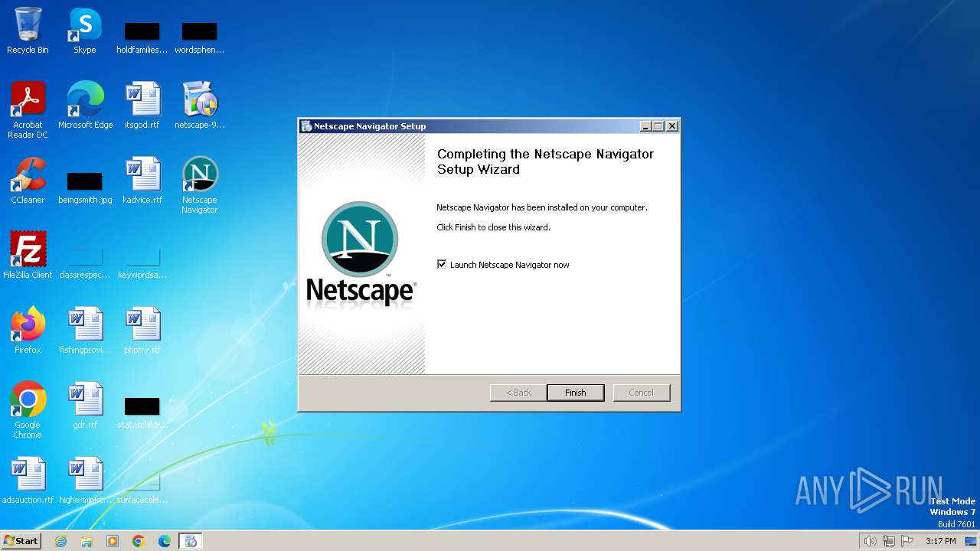Select the highermin document icon
Screen dimensions: 980x551
[x=85, y=481]
